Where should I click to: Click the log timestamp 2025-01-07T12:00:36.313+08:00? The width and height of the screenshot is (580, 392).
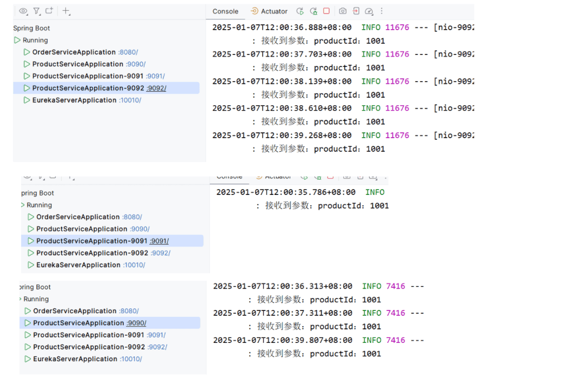point(283,286)
